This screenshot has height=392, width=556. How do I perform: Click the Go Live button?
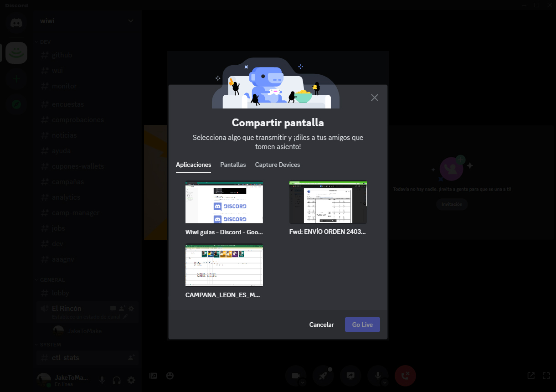coord(362,325)
